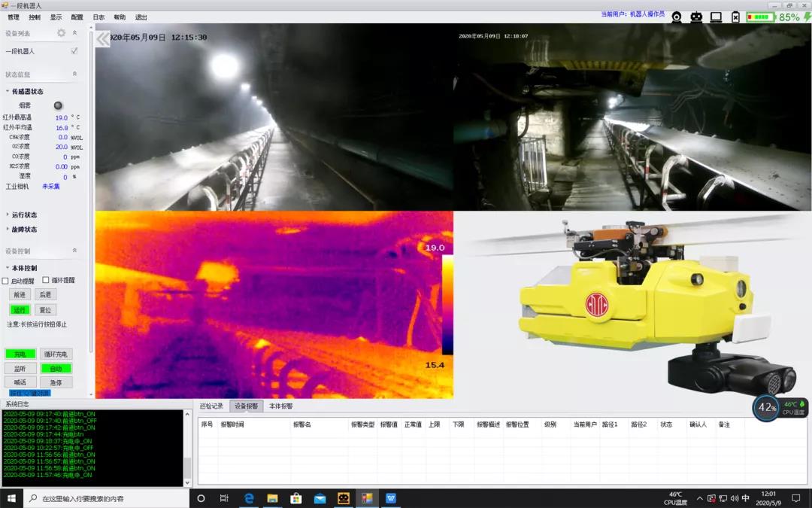Click the webcam camera icon in top bar
The height and width of the screenshot is (508, 812).
pyautogui.click(x=677, y=17)
